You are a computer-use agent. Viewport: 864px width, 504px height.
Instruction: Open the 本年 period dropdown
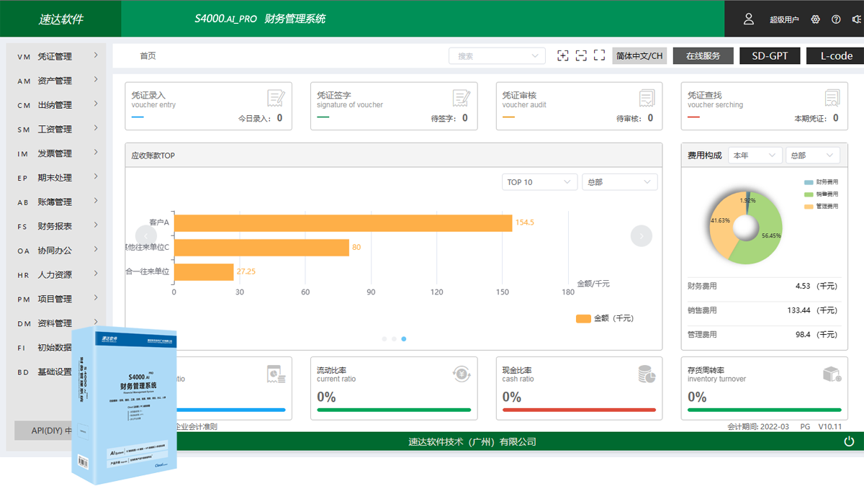pyautogui.click(x=755, y=155)
